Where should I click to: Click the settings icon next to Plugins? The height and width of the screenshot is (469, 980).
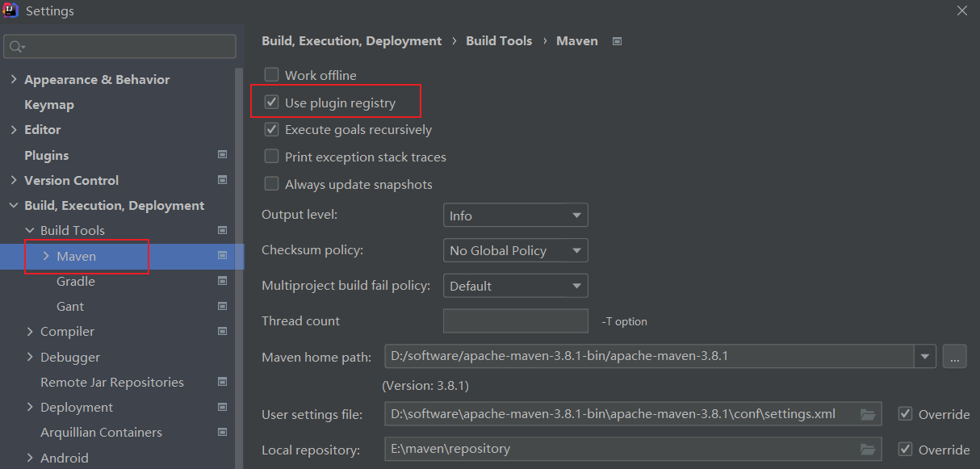[x=222, y=154]
